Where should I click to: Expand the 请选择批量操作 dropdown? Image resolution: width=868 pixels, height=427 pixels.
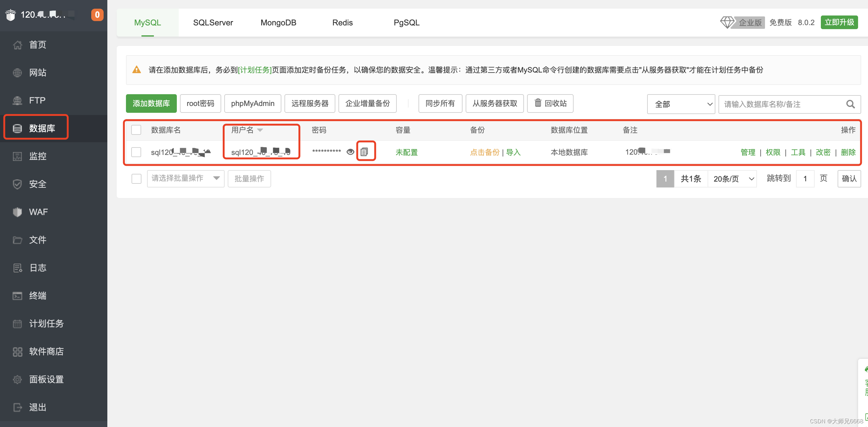(x=186, y=179)
